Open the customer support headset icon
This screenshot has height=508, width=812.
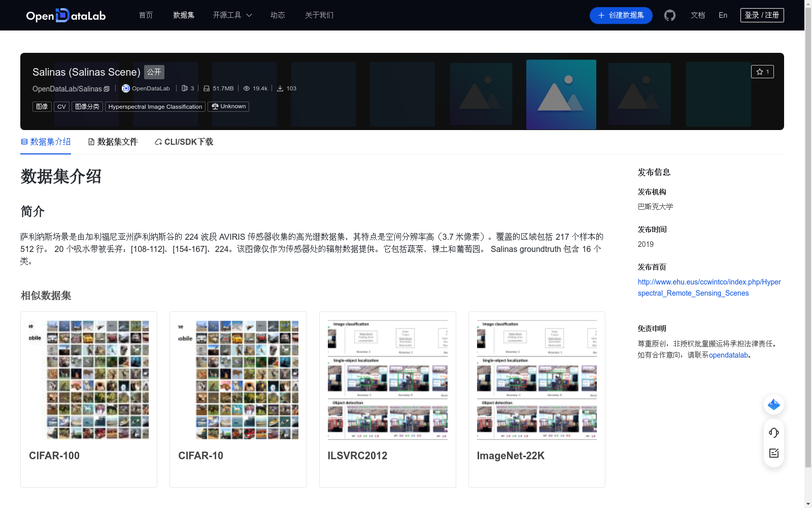point(774,433)
